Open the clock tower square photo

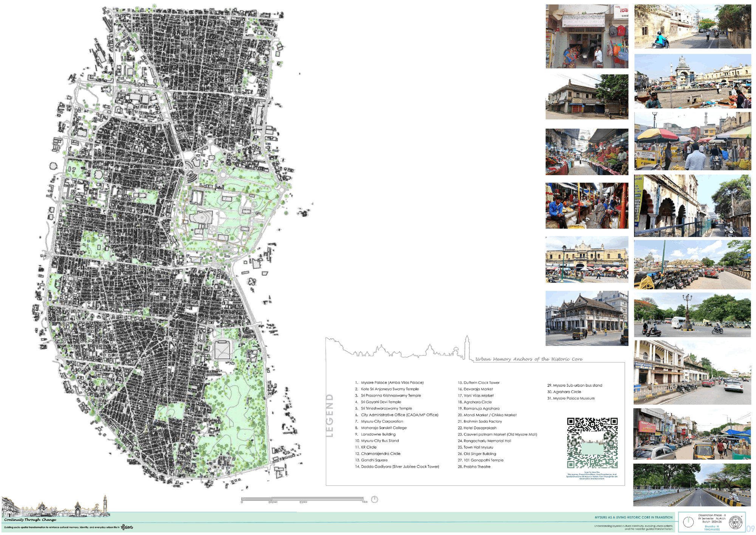coord(692,81)
